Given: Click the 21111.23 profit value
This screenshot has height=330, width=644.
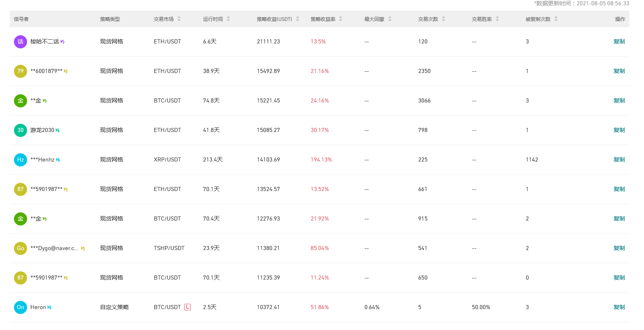Looking at the screenshot, I should 268,41.
